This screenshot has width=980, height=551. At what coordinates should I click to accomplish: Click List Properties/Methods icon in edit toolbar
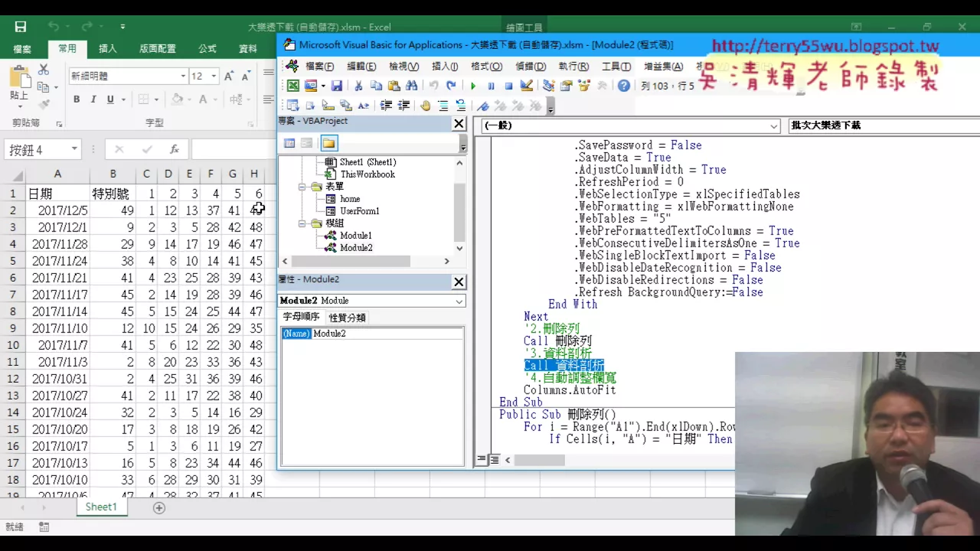(x=293, y=106)
